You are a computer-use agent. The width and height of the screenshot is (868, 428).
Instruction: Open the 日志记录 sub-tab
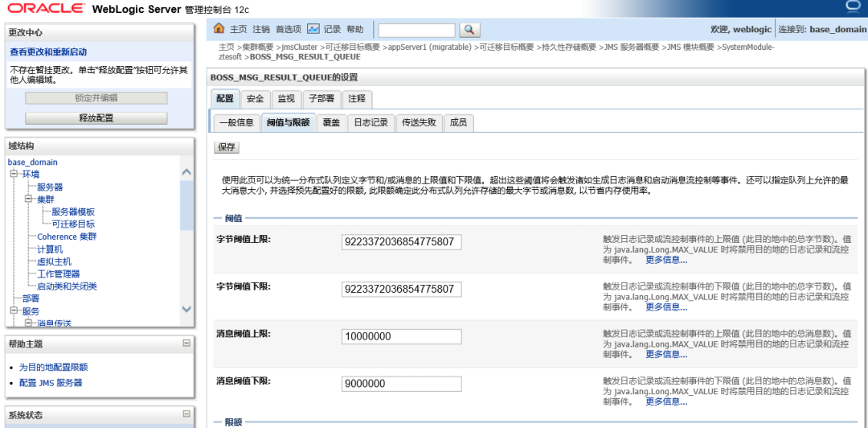click(371, 123)
